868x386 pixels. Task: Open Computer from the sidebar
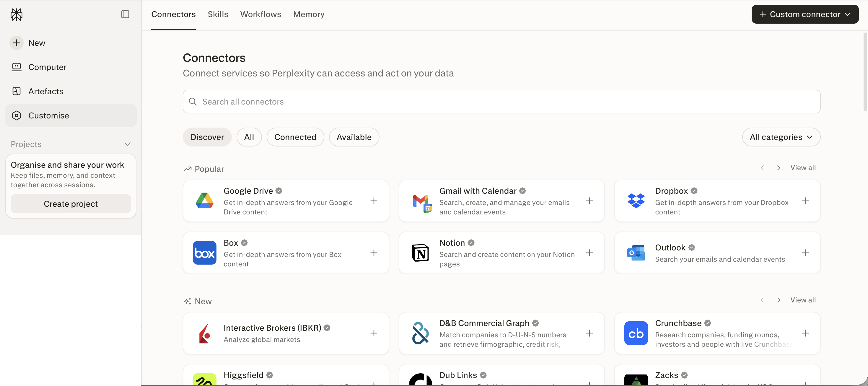click(71, 67)
